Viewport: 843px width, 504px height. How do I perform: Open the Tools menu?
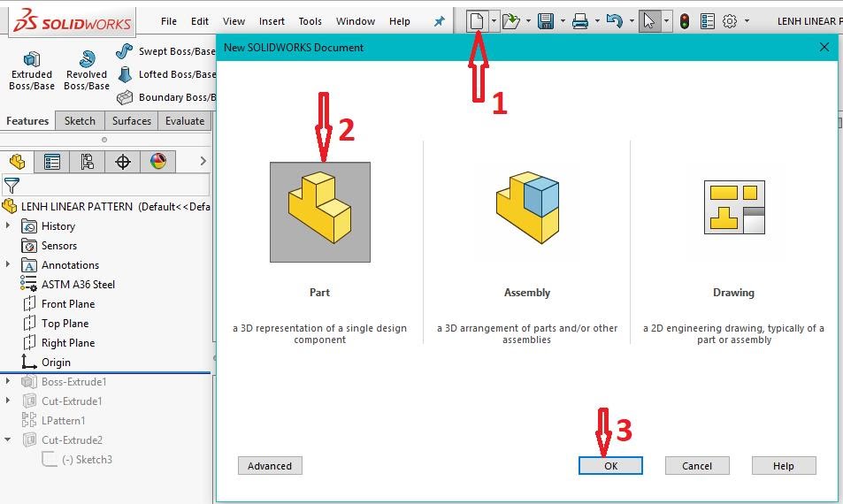click(310, 21)
